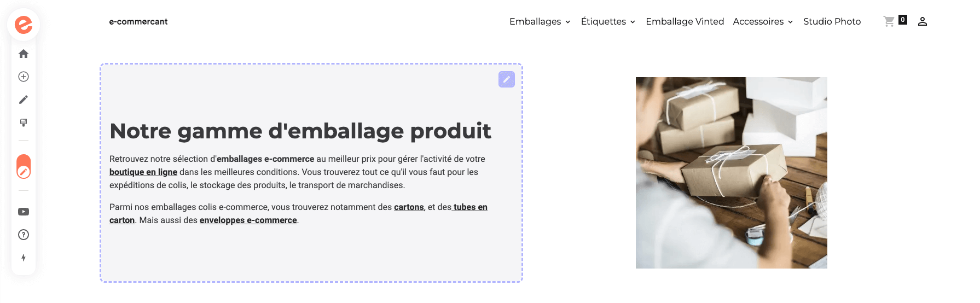The width and height of the screenshot is (980, 303).
Task: Open the paint roller design icon
Action: pyautogui.click(x=24, y=123)
